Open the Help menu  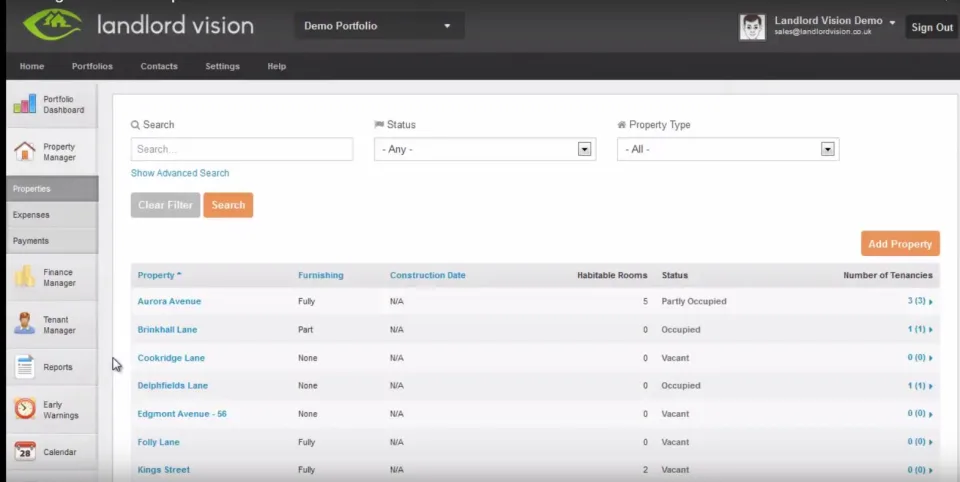[x=277, y=66]
